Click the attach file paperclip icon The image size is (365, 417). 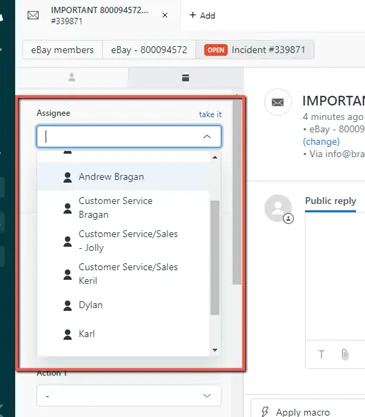pyautogui.click(x=345, y=354)
